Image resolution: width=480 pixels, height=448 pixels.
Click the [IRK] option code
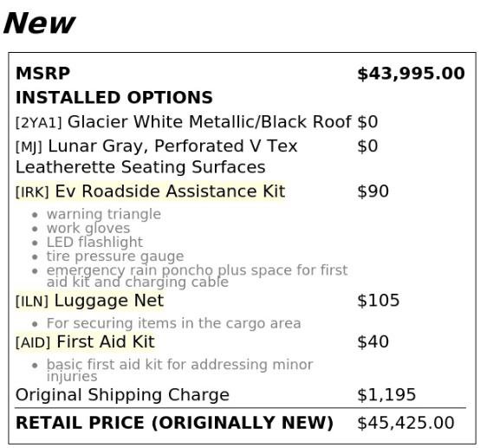tap(32, 192)
